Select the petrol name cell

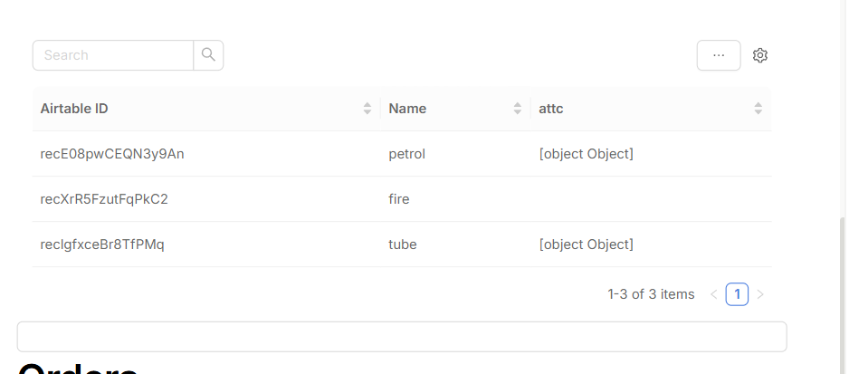[x=407, y=154]
